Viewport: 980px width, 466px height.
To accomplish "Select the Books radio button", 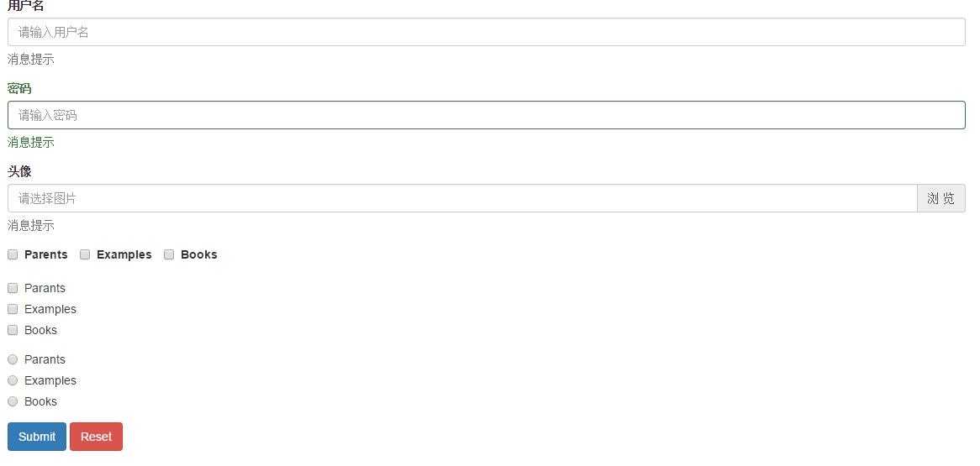I will [13, 401].
